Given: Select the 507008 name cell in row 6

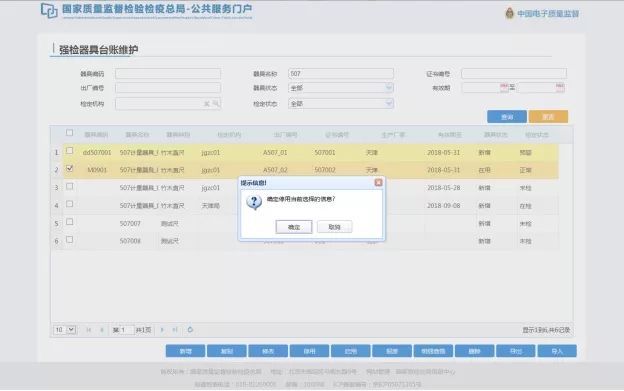Looking at the screenshot, I should click(130, 241).
